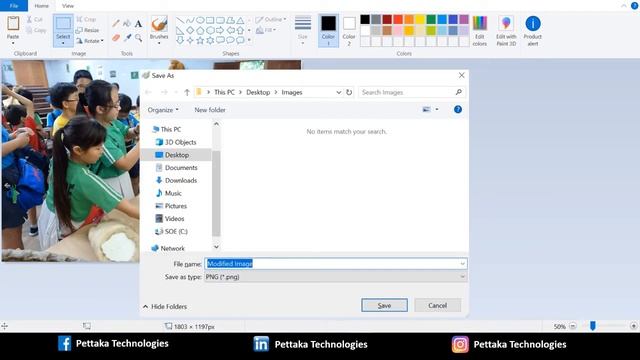Click the Up arrow in Save As dialog
This screenshot has height=360, width=640.
point(187,92)
